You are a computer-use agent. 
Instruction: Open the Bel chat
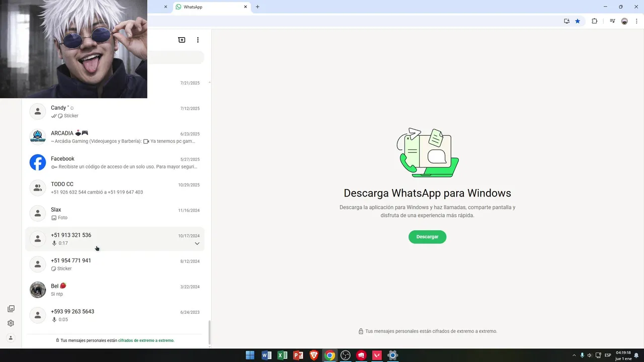tap(115, 290)
